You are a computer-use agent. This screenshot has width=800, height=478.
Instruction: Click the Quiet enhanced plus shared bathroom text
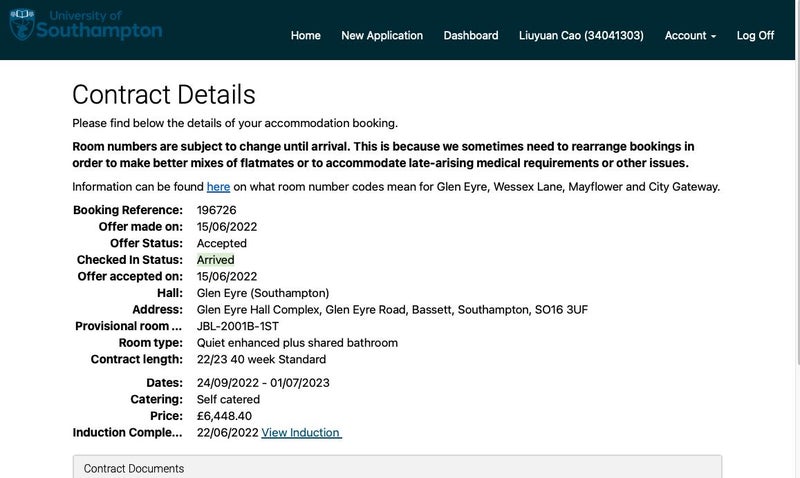[297, 343]
